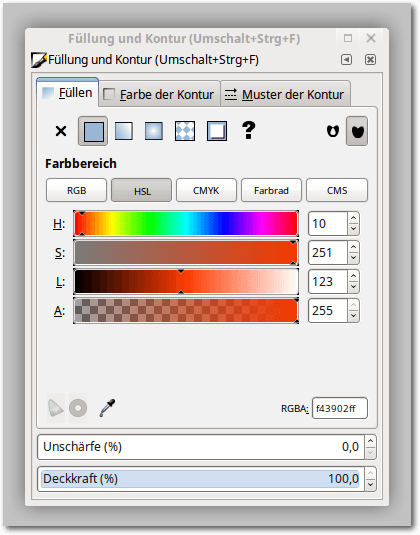Select the evenodd fill rule heart icon
420x535 pixels.
pos(333,131)
